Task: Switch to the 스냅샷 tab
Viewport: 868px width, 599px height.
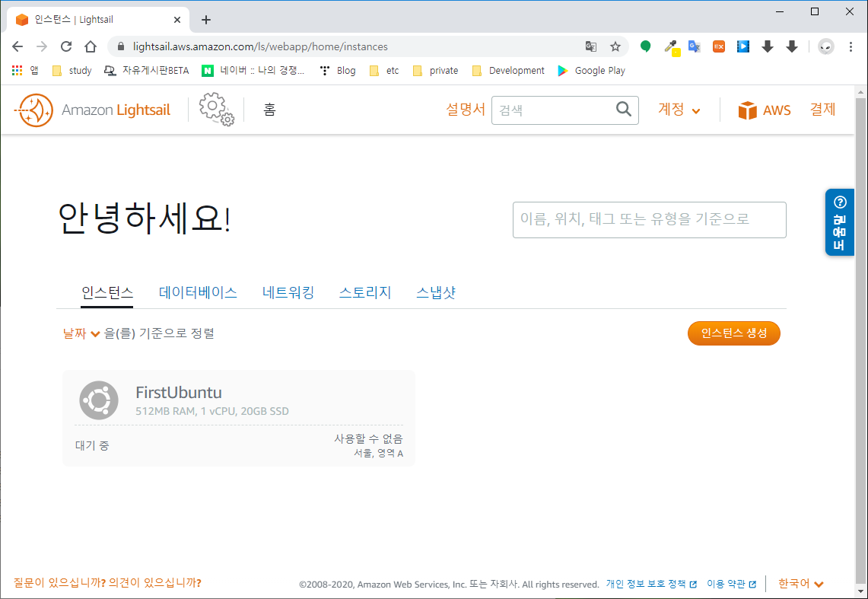Action: coord(436,292)
